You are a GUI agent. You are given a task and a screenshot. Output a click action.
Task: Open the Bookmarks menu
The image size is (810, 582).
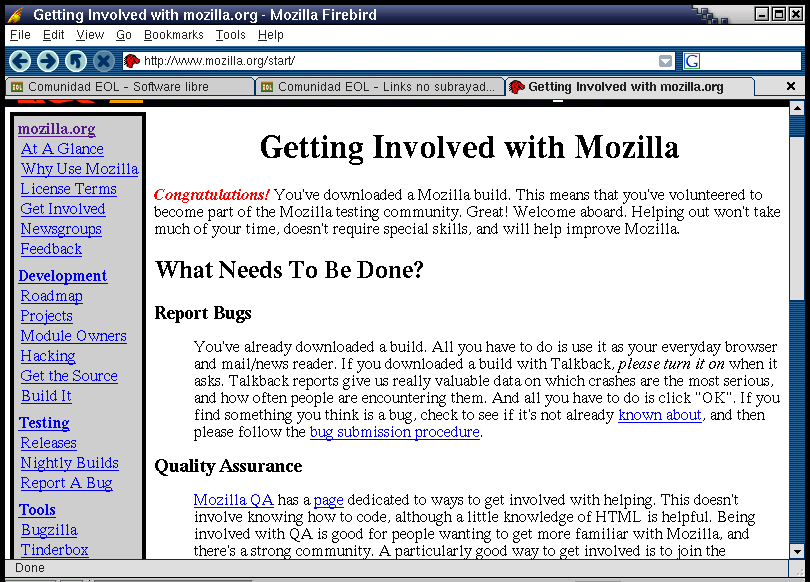[174, 35]
